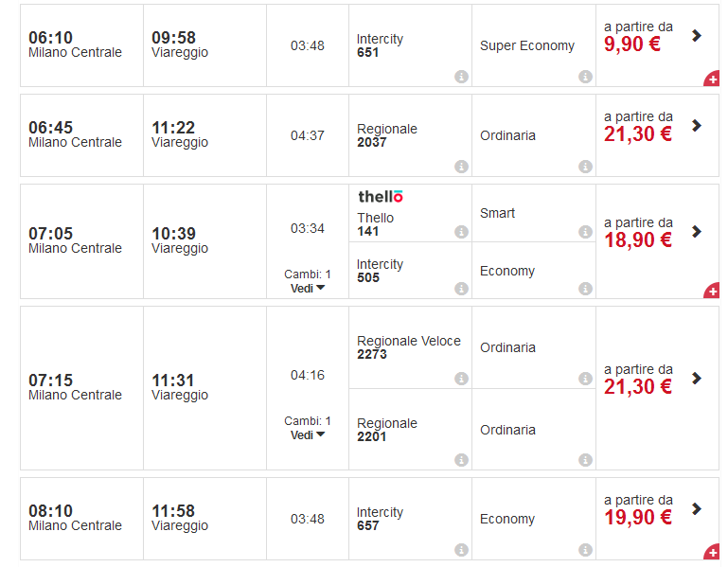Click info icon beside Economy fare of Intercity 505
This screenshot has width=728, height=567.
point(585,289)
